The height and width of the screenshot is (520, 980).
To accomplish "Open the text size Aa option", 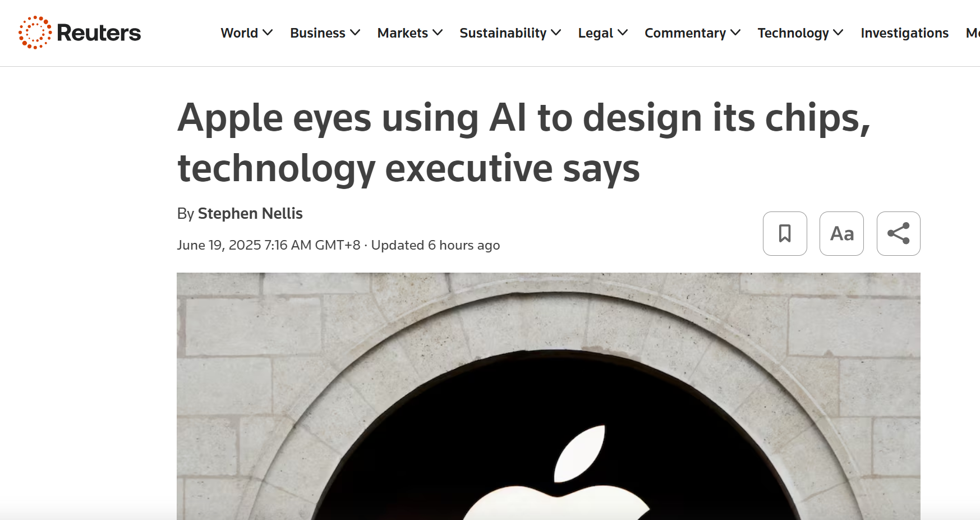I will coord(841,233).
